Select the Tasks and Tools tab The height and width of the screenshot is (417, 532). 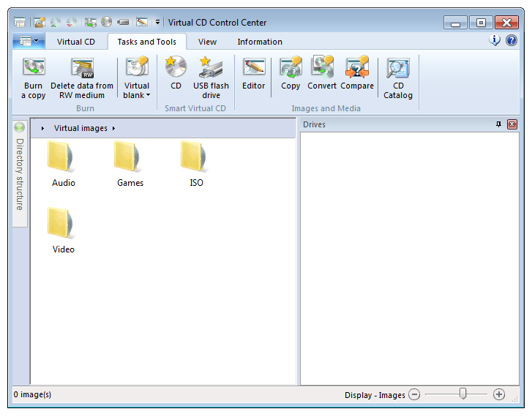click(147, 42)
